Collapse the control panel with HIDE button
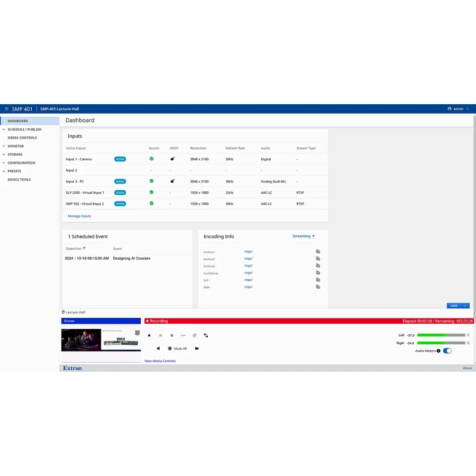 pyautogui.click(x=457, y=306)
